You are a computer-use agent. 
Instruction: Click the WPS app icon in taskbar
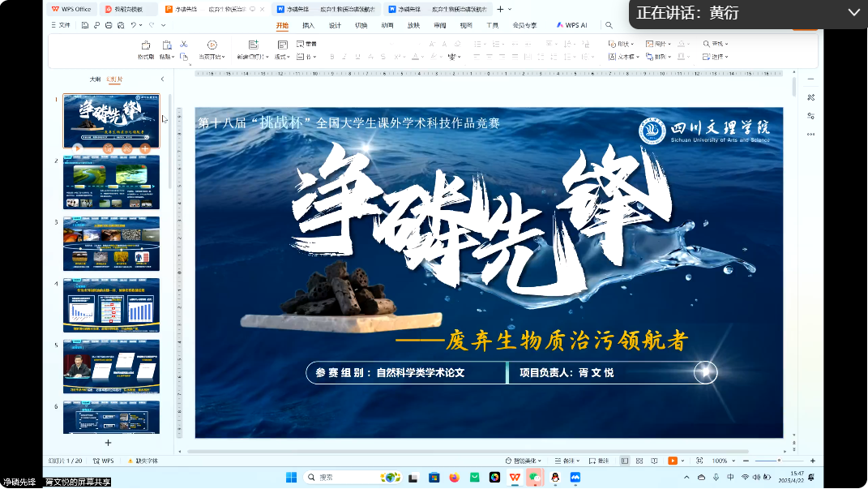(x=515, y=478)
